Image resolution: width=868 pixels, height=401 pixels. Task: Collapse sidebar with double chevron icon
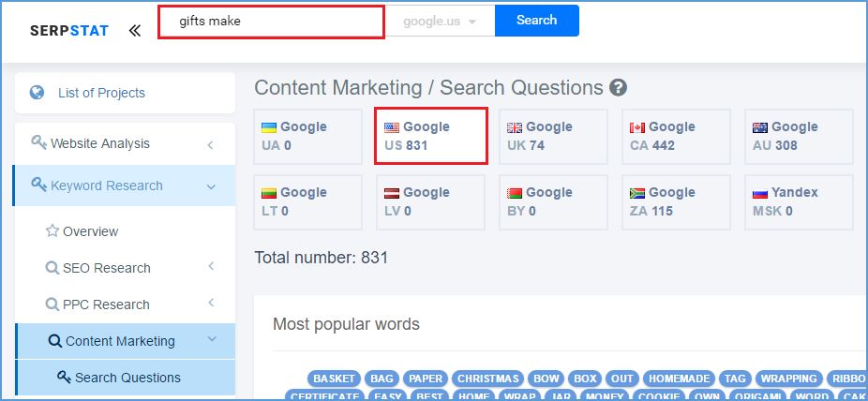pyautogui.click(x=135, y=30)
